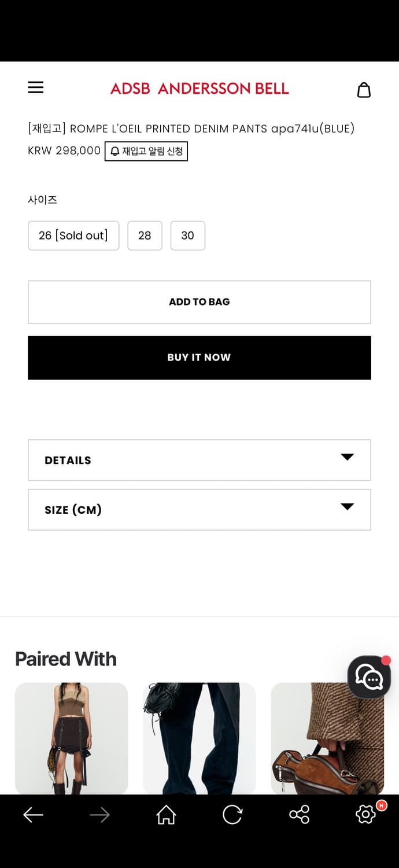Open the paired brown skirt outfit thumbnail

click(x=71, y=738)
